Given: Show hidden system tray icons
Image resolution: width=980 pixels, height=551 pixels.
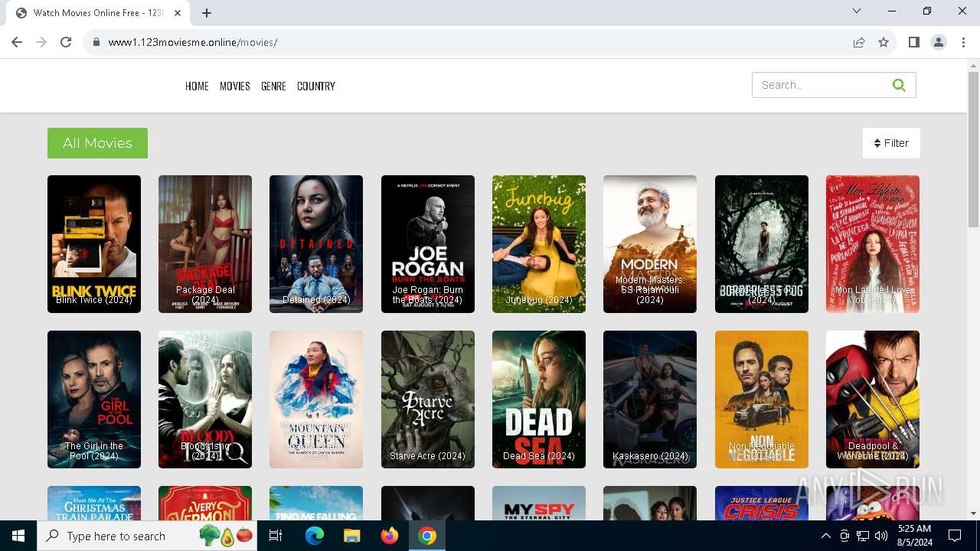Looking at the screenshot, I should (826, 536).
